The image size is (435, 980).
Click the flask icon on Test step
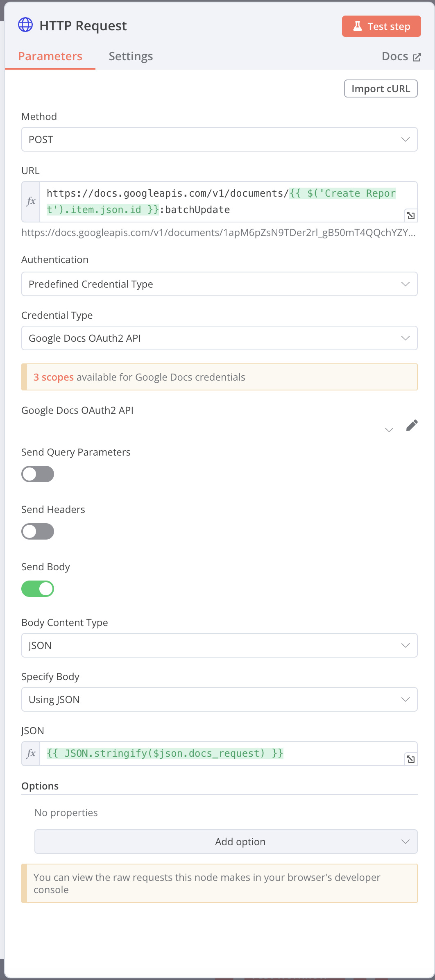[x=358, y=26]
